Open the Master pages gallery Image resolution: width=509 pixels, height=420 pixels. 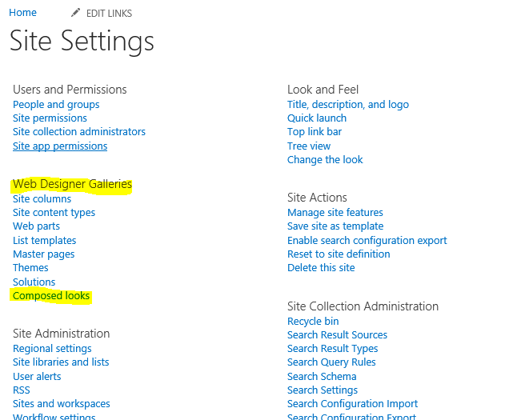(44, 254)
